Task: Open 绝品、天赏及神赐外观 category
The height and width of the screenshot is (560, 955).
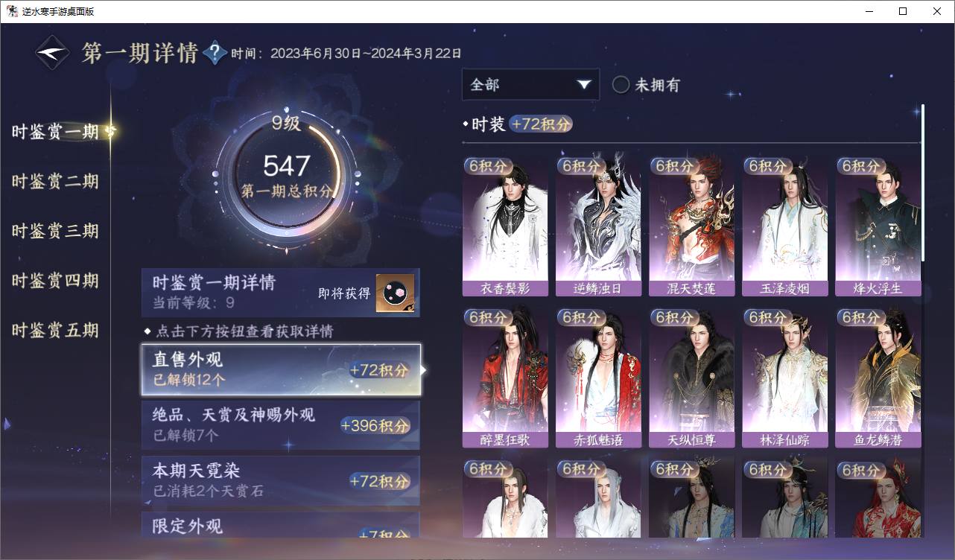Action: pyautogui.click(x=281, y=425)
